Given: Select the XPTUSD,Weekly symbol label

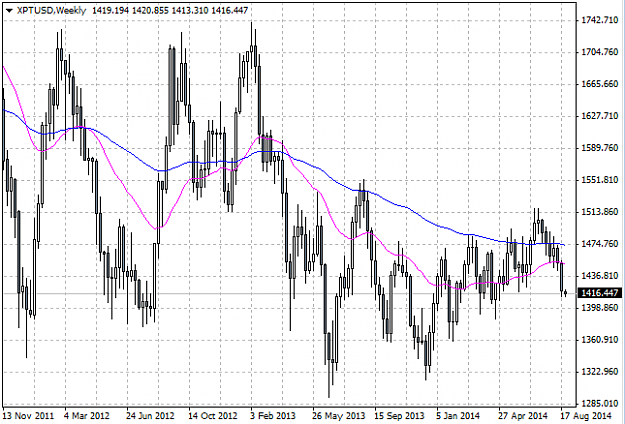Looking at the screenshot, I should click(x=51, y=10).
